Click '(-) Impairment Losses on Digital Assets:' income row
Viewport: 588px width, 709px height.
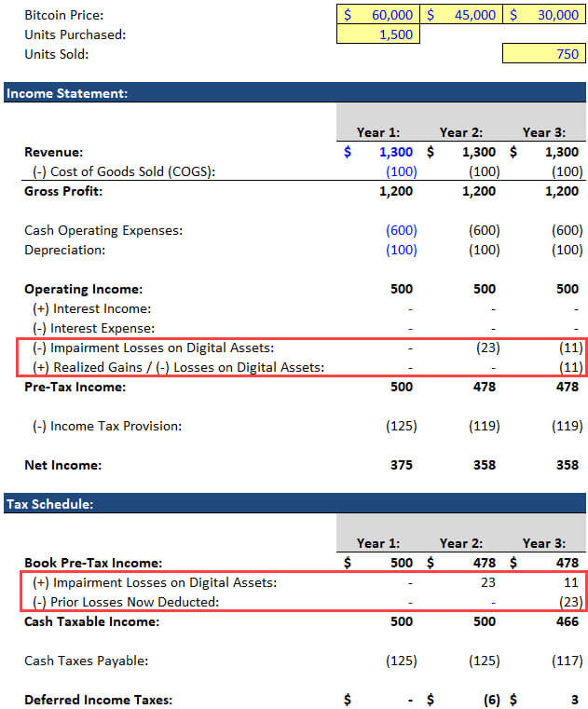[154, 348]
